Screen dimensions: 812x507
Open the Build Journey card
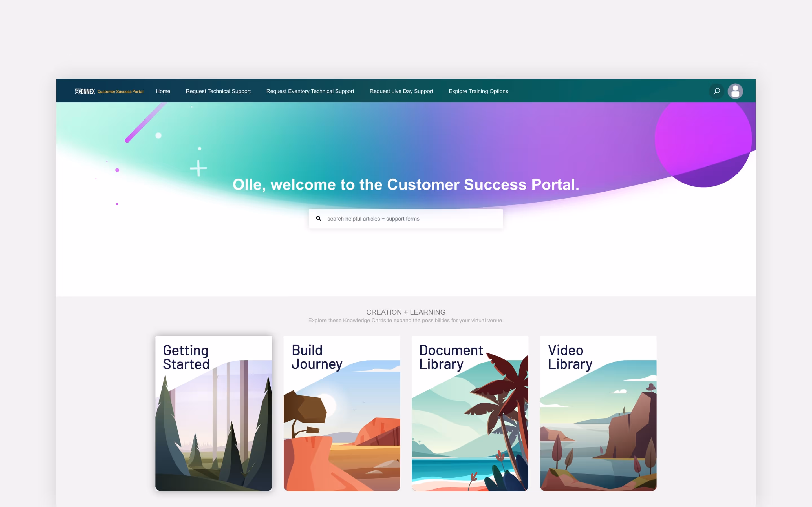point(342,413)
